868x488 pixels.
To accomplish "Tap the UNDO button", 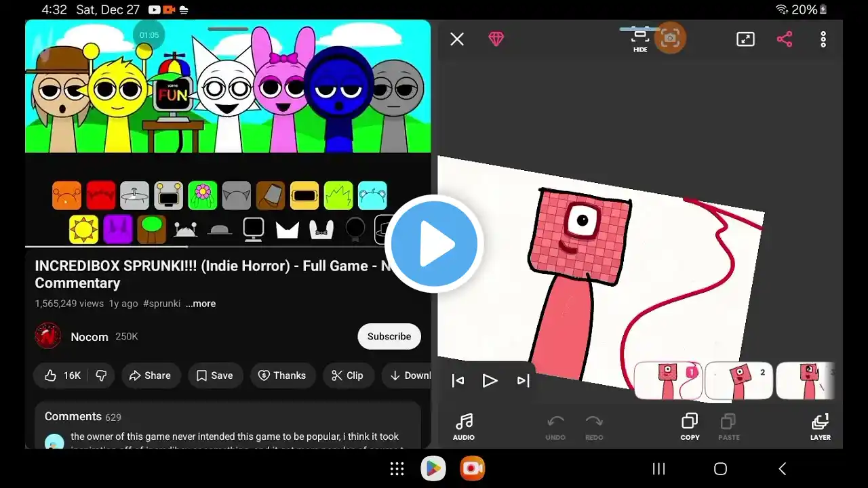I will point(555,427).
